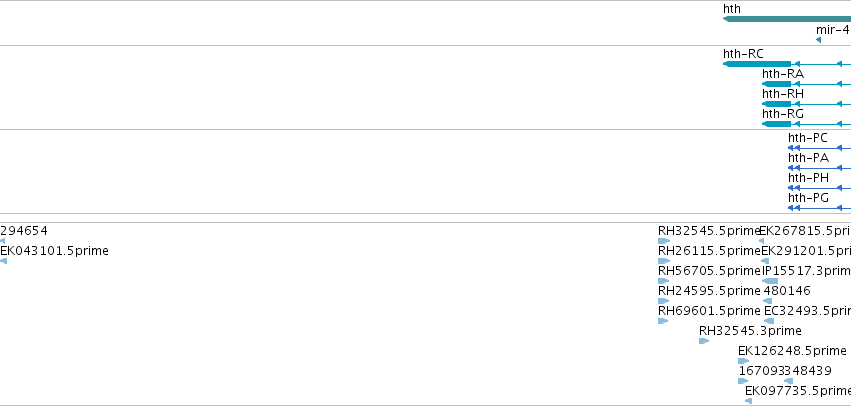Click the hth-RH transcript feature
This screenshot has height=406, width=851.
pyautogui.click(x=777, y=104)
